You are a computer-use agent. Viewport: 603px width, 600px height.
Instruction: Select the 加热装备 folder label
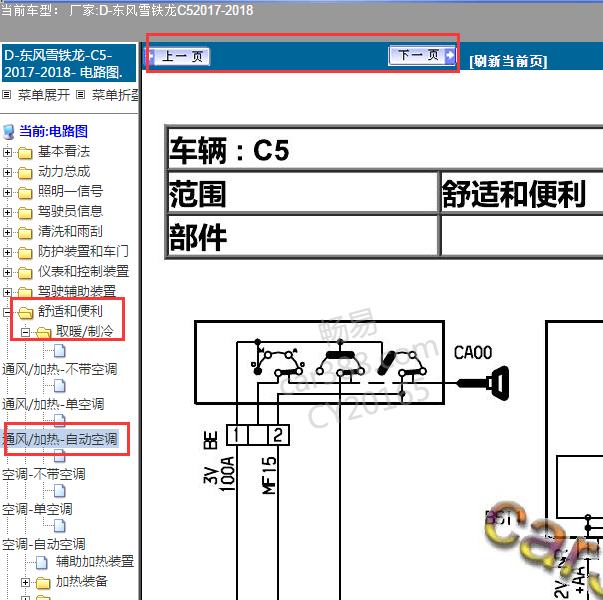(x=82, y=582)
